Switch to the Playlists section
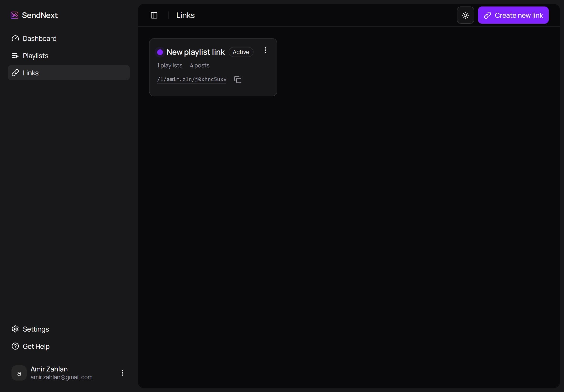The image size is (564, 392). [35, 55]
